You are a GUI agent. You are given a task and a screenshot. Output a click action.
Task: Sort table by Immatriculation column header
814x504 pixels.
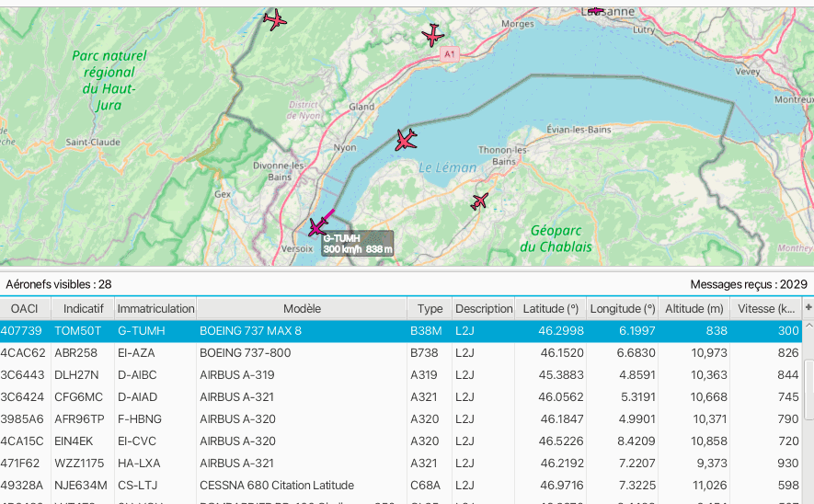(155, 309)
